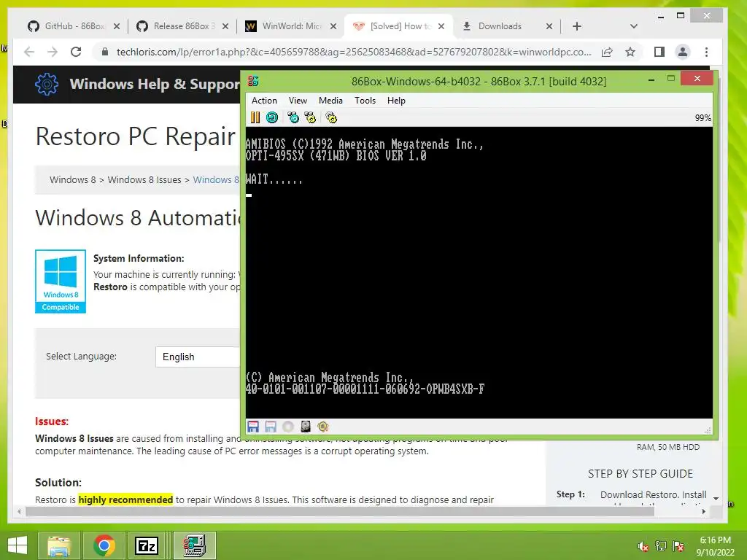Expand the Chrome tab search chevron

pos(634,26)
